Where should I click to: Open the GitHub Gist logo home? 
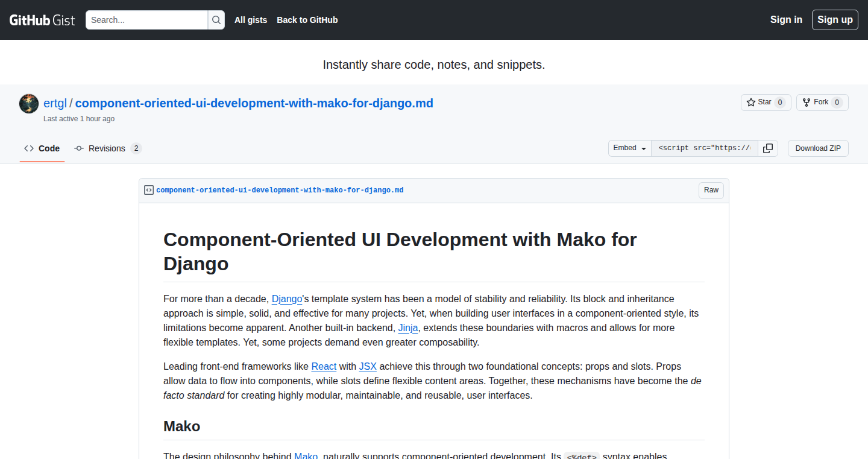42,20
